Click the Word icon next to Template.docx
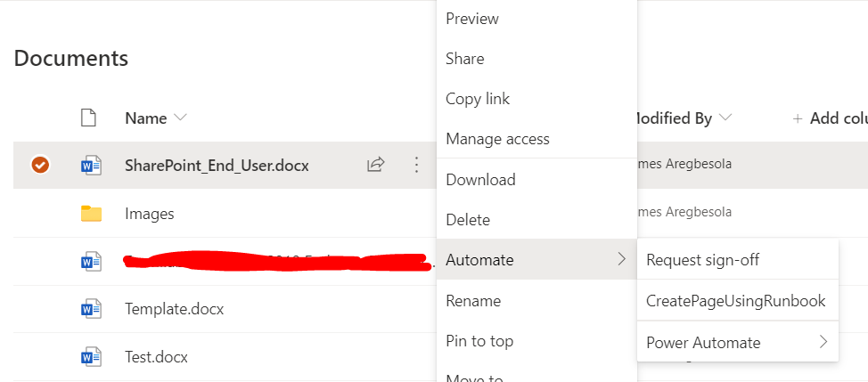This screenshot has height=382, width=868. [91, 308]
